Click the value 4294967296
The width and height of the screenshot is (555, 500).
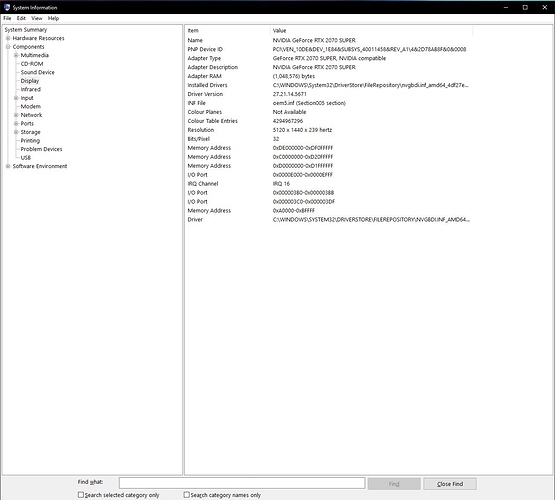pyautogui.click(x=288, y=121)
